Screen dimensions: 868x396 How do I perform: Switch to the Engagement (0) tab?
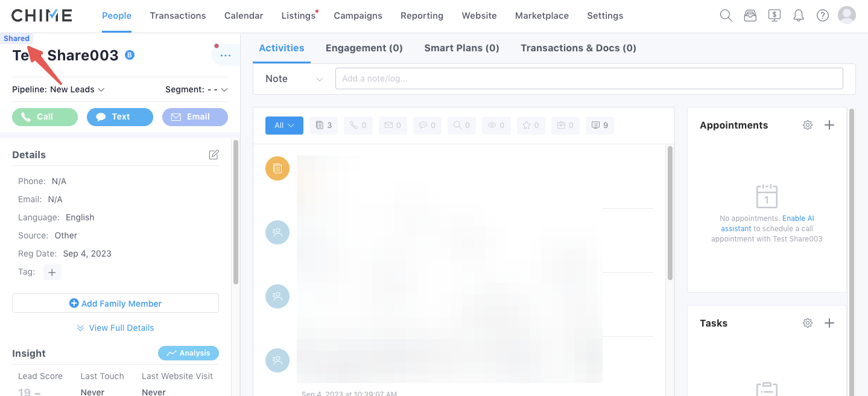(x=364, y=48)
